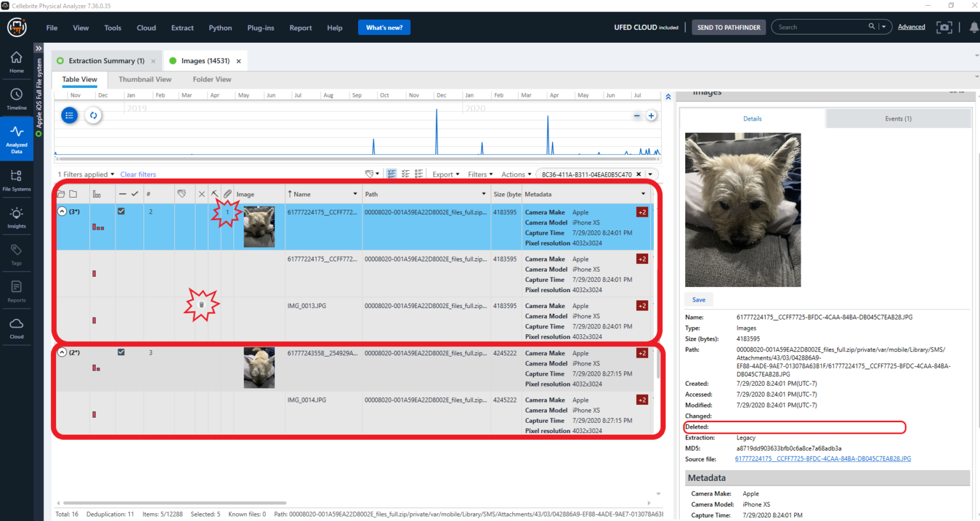Click the screen capture camera icon

[944, 27]
